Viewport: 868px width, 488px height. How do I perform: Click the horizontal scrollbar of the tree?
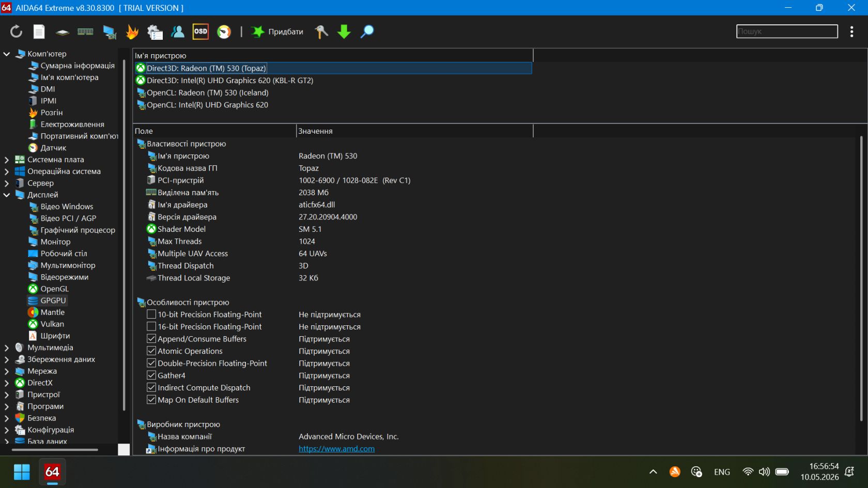pos(55,450)
